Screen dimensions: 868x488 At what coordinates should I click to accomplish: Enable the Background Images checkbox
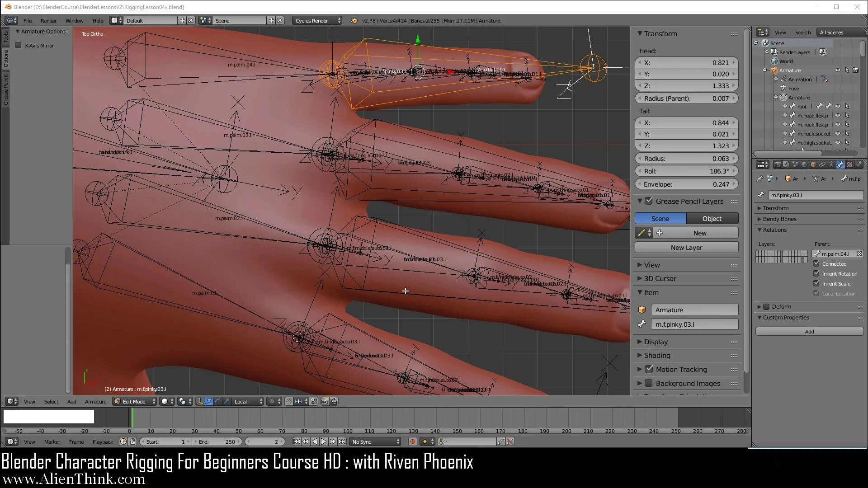pos(649,383)
